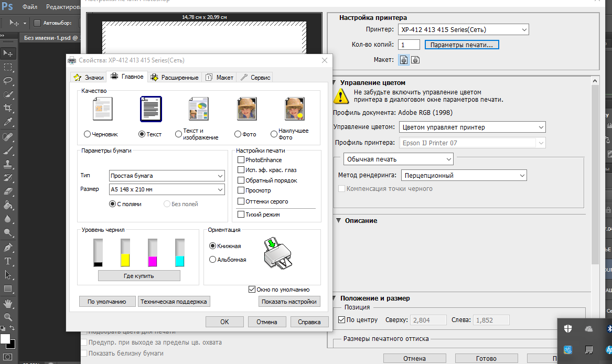Select the Dodge tool
The width and height of the screenshot is (612, 364).
click(x=8, y=233)
